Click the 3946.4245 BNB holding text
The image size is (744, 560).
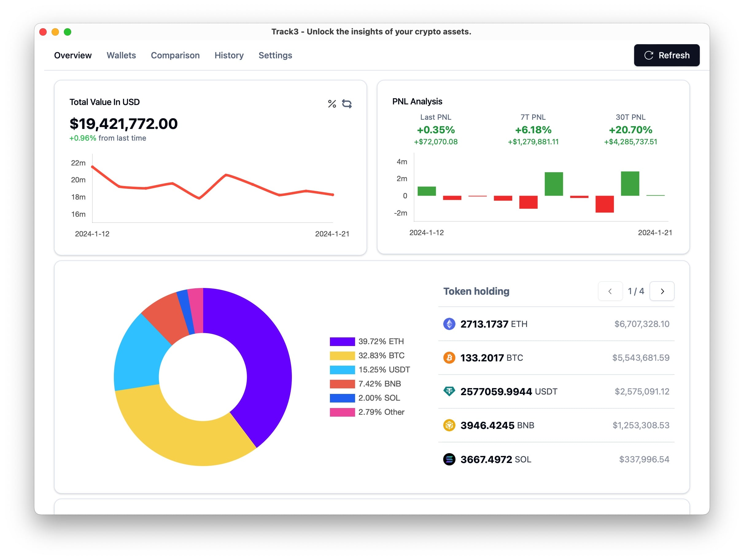click(x=497, y=425)
